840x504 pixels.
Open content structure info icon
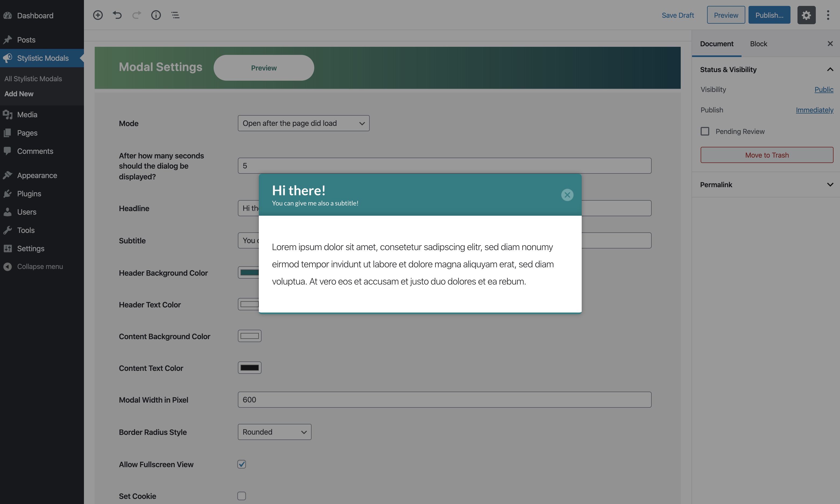coord(156,15)
